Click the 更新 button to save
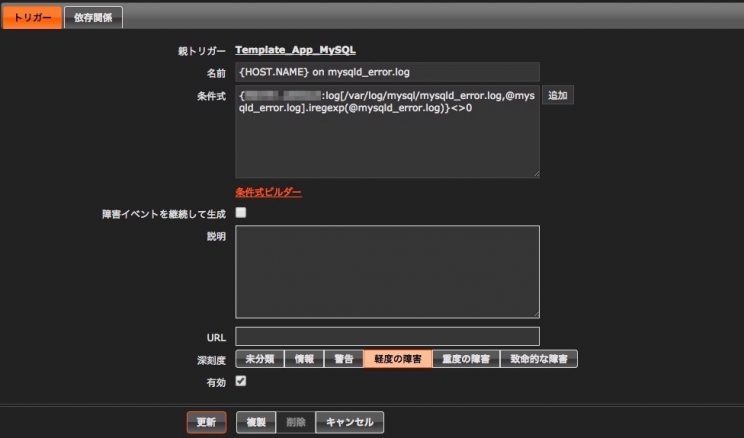The width and height of the screenshot is (744, 438). click(x=206, y=422)
